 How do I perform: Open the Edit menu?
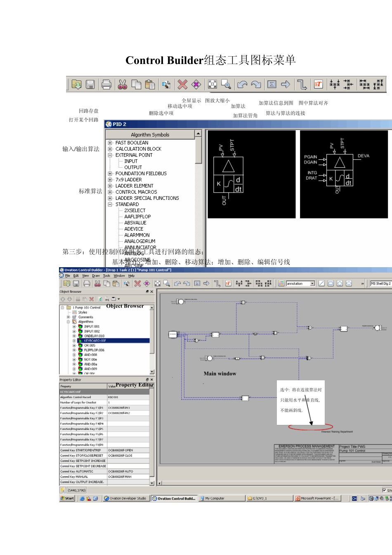point(76,276)
